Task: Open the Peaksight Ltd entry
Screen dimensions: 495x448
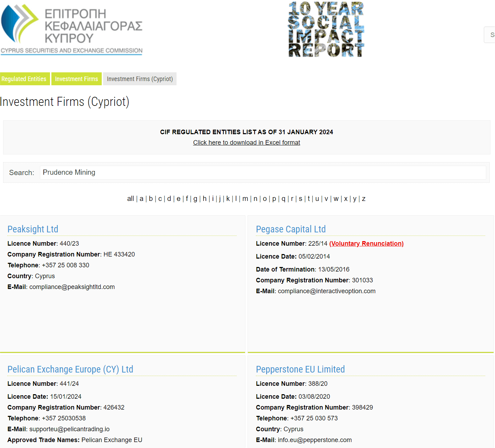Action: 33,229
